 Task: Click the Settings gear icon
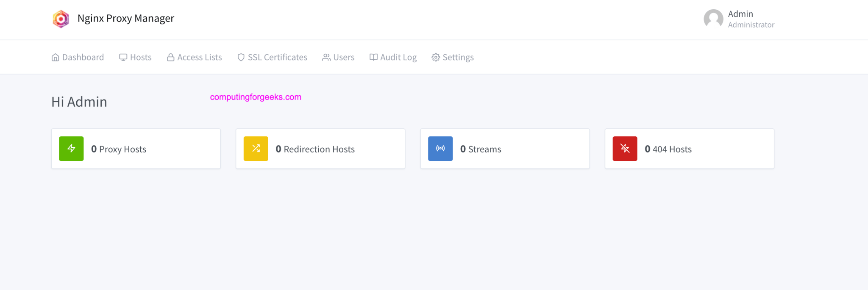(x=436, y=57)
